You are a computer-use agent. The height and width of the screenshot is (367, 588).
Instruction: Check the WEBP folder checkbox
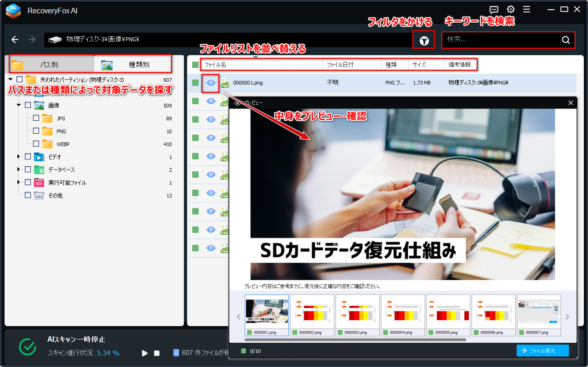click(36, 144)
